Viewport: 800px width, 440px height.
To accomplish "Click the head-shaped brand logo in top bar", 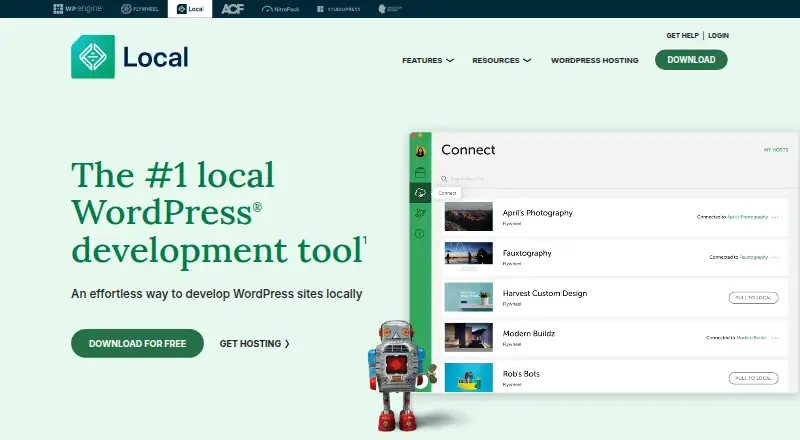I will (390, 9).
